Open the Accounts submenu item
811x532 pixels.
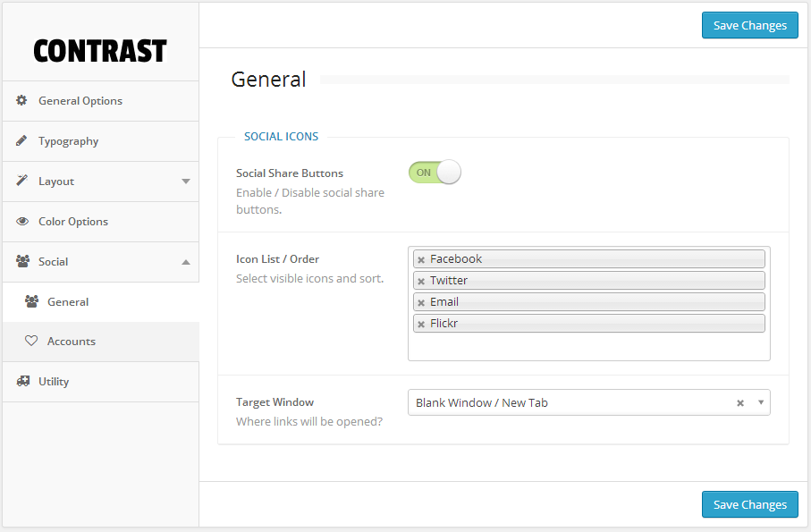tap(72, 342)
